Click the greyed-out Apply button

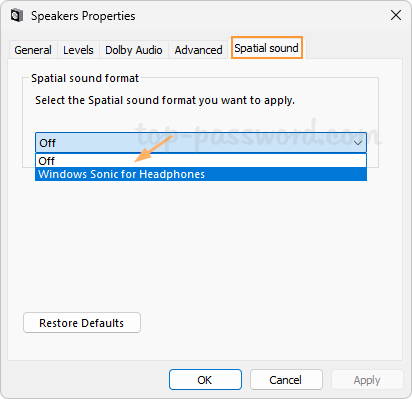367,380
